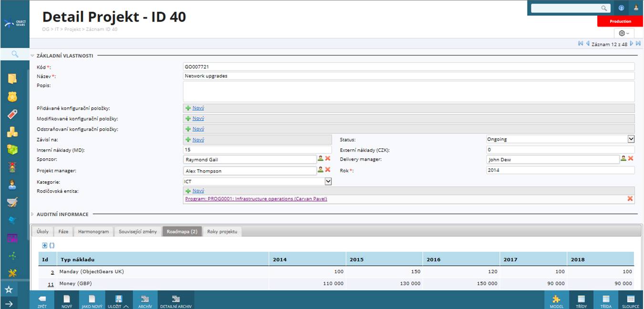Click the Sloupce button
This screenshot has height=309, width=644.
click(x=631, y=300)
